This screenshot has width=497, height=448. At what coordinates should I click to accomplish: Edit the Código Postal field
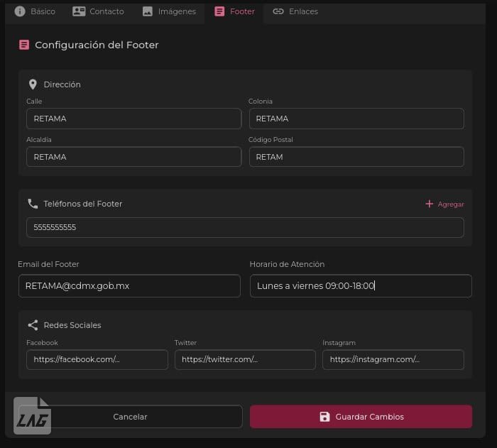[x=356, y=157]
